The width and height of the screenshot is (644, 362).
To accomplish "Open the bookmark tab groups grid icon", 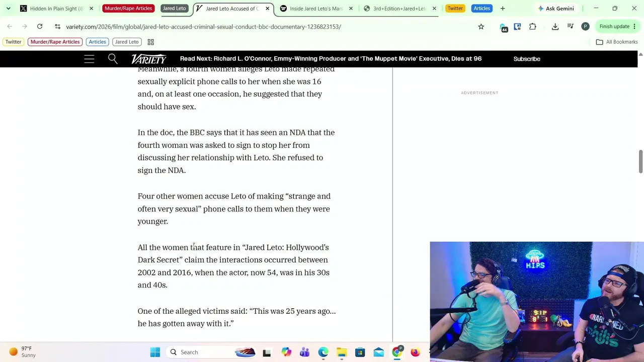I will tap(150, 42).
